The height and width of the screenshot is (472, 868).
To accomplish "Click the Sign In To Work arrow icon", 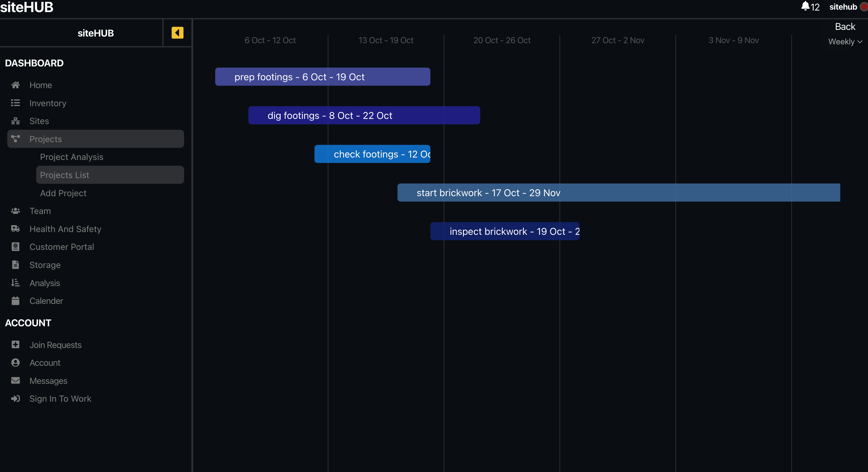I will tap(15, 399).
